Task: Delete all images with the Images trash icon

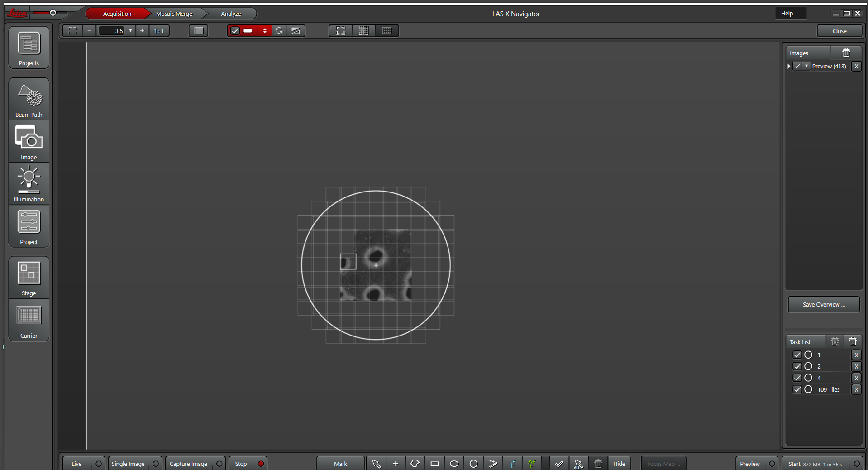Action: tap(846, 53)
